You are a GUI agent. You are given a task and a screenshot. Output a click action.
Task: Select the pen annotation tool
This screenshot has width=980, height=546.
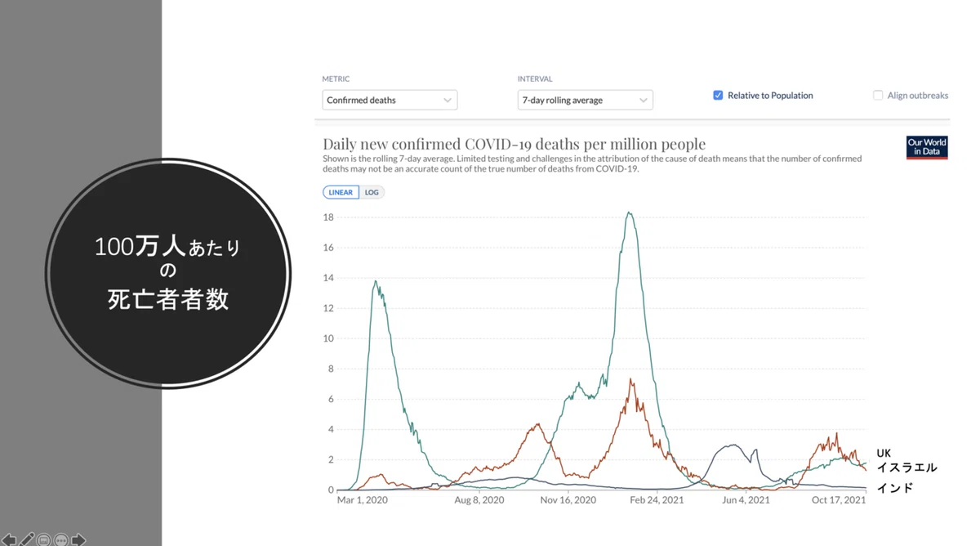27,539
